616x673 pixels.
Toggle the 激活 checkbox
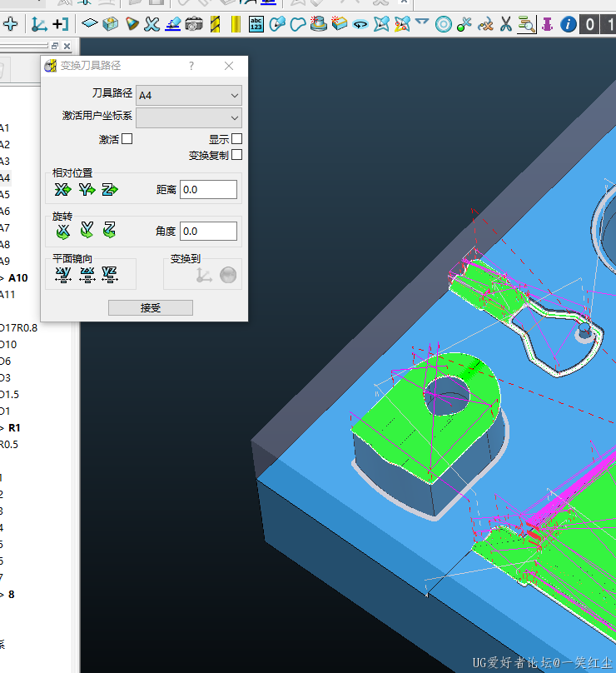coord(127,138)
